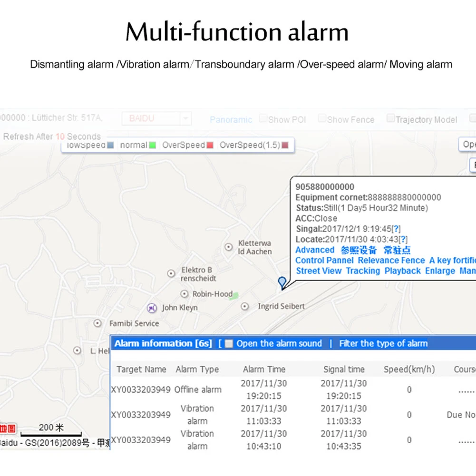This screenshot has width=476, height=476.
Task: Toggle the Show Fence checkbox
Action: pos(322,118)
